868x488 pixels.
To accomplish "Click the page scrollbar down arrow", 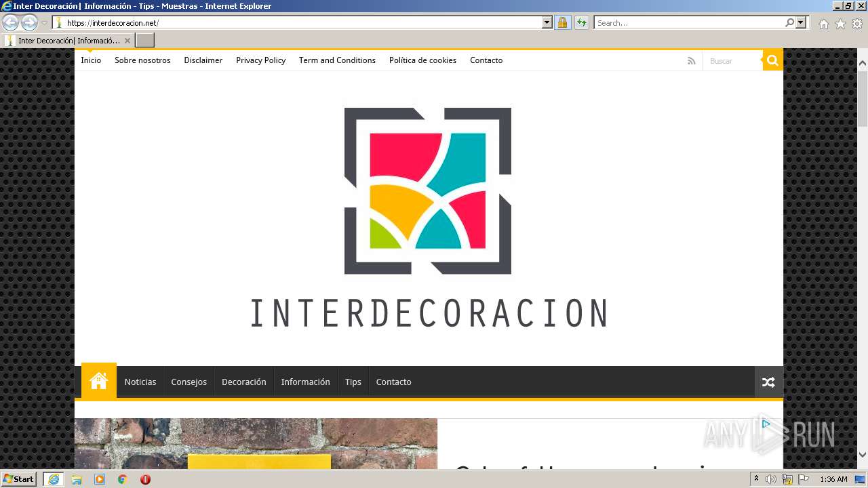I will tap(863, 455).
